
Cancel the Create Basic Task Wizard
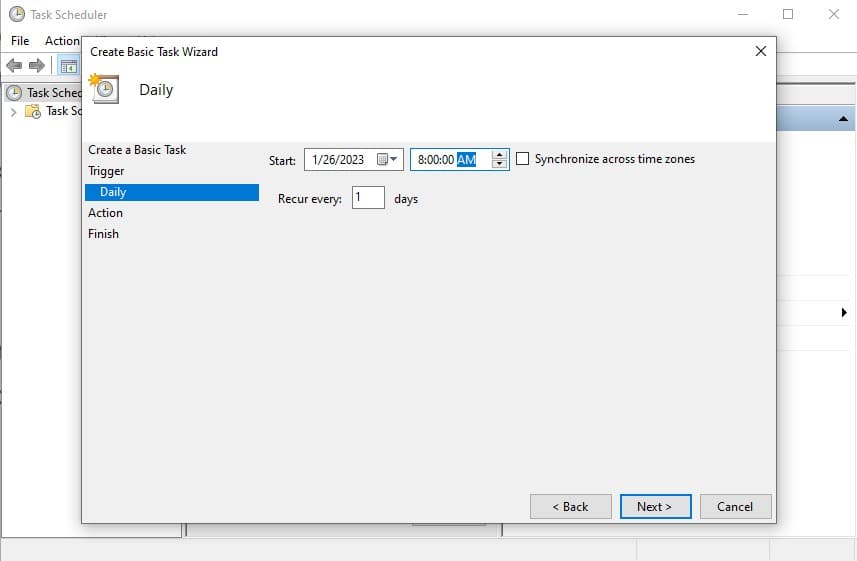(x=736, y=506)
